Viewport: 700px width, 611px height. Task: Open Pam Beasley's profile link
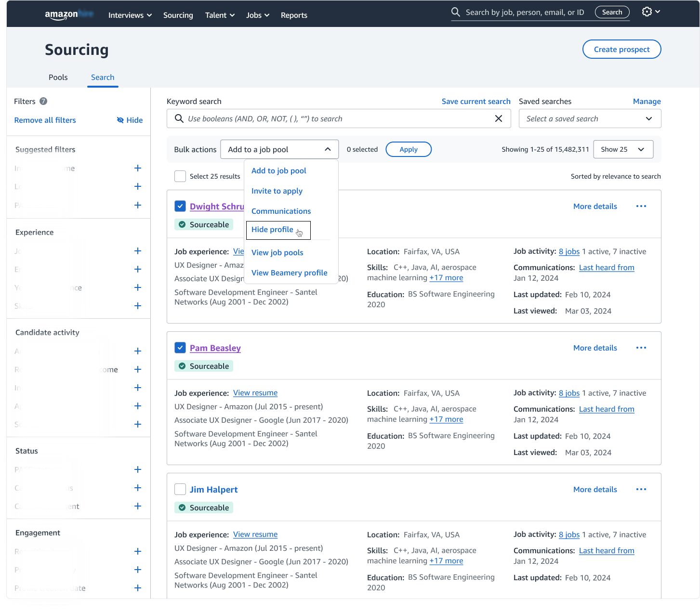point(215,348)
